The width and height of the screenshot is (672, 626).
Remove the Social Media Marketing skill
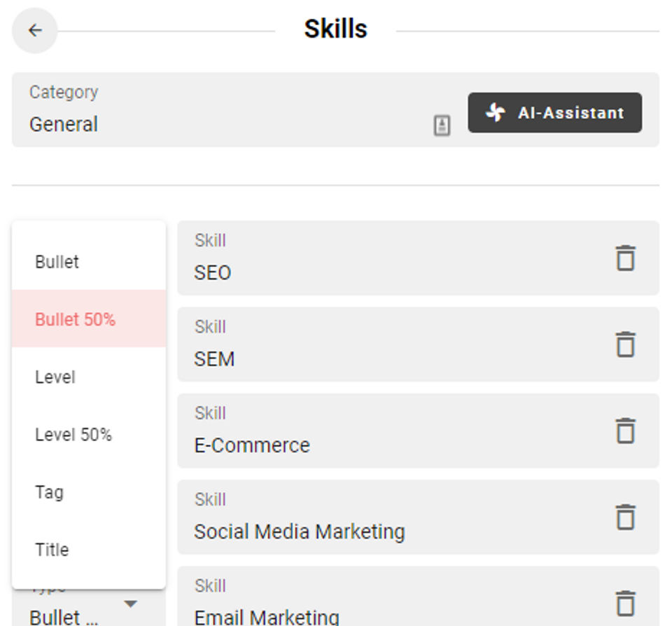[x=625, y=517]
